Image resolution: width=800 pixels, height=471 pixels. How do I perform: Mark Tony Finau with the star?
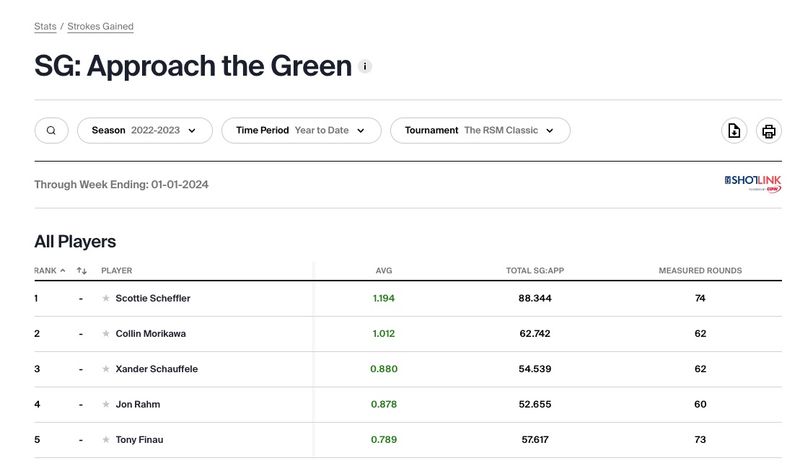106,440
